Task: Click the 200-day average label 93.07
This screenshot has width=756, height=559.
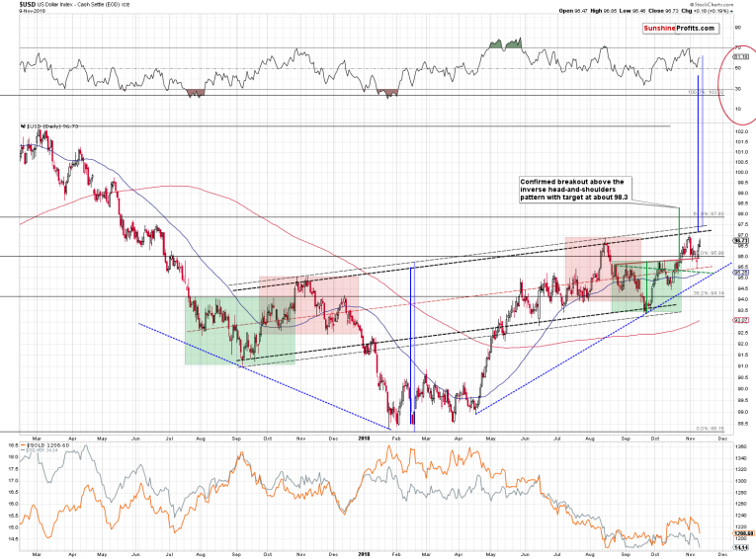Action: pyautogui.click(x=741, y=320)
